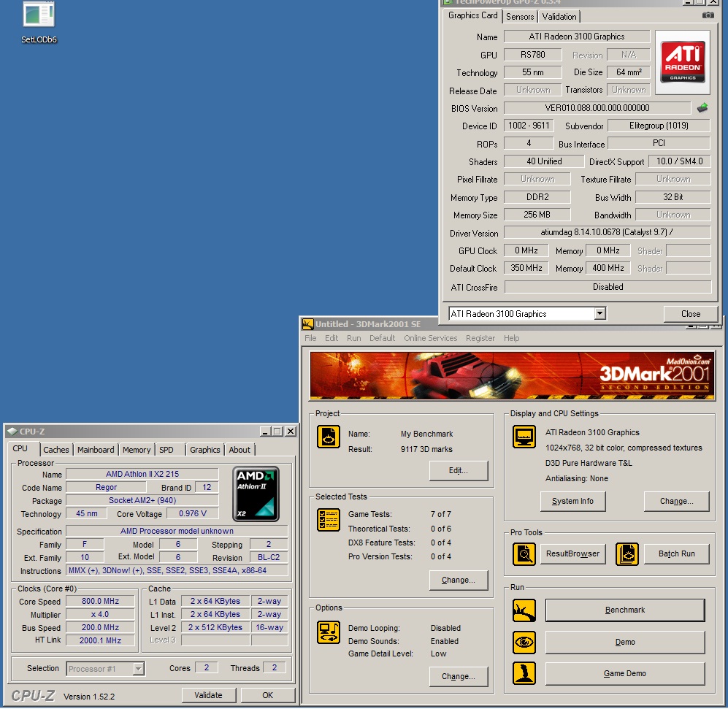
Task: Open the Run menu in 3DMark2001
Action: point(354,338)
